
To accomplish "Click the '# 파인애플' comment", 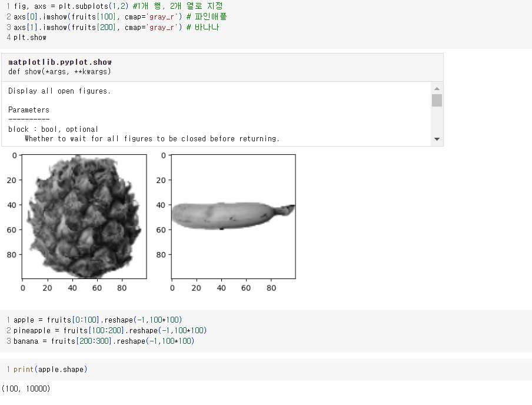I will pos(207,16).
